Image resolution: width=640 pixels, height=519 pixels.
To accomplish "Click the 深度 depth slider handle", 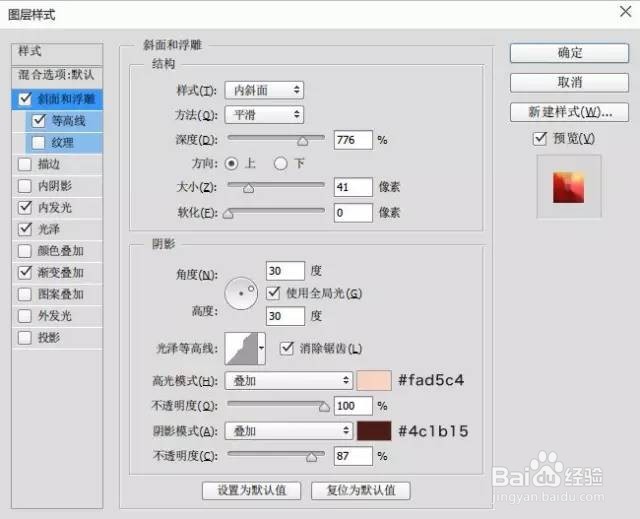I will (x=302, y=141).
